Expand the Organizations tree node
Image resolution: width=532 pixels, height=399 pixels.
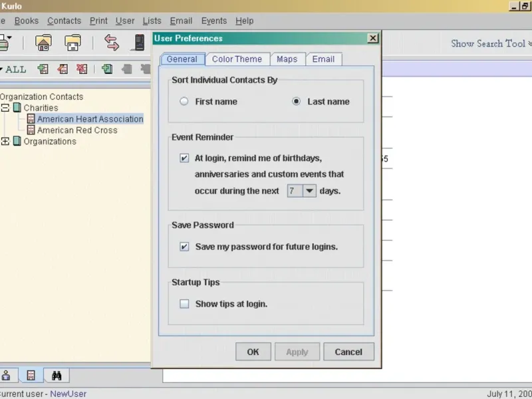pos(5,141)
